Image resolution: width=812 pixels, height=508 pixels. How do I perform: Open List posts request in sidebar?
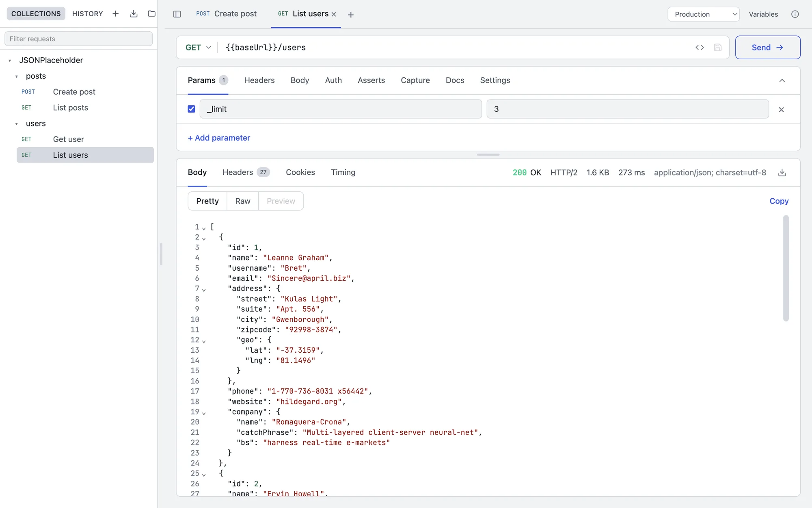(x=85, y=108)
